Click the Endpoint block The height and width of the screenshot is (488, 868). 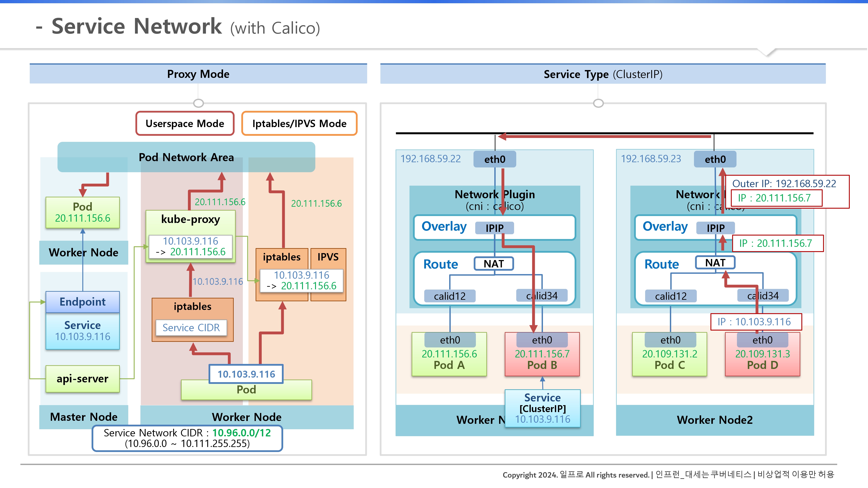(x=82, y=302)
